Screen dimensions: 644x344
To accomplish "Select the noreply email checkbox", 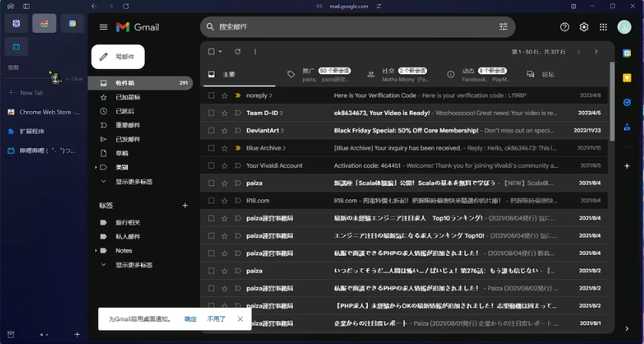I will [212, 96].
